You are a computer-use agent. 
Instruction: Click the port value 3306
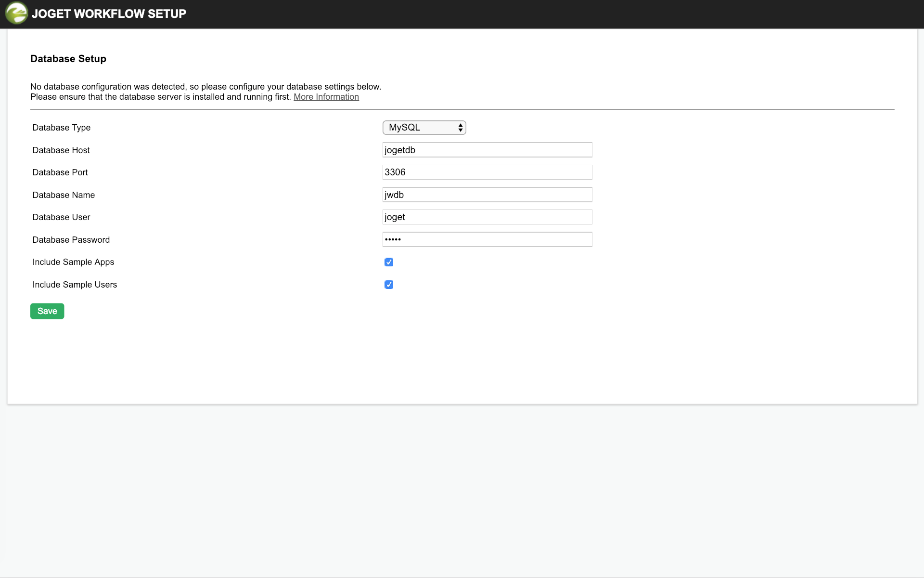pos(395,172)
